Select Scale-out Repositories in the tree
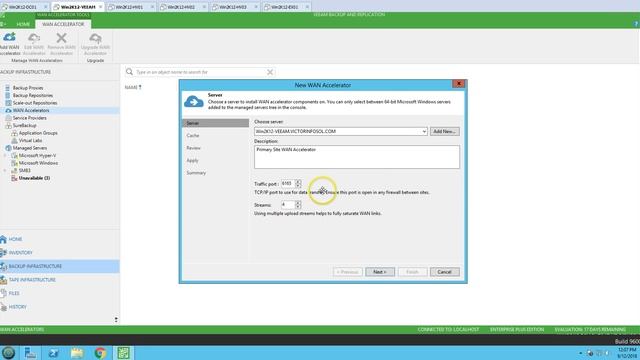Screen dimensions: 640x360 (35, 103)
